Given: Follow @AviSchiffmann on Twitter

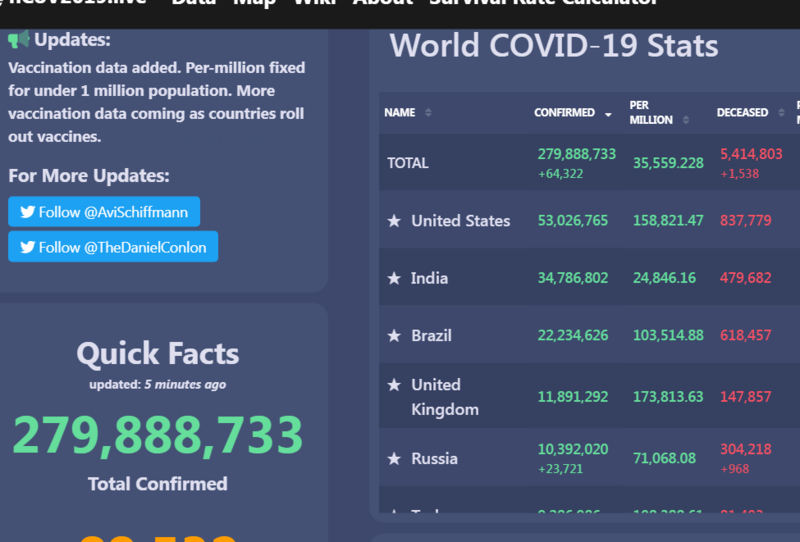Looking at the screenshot, I should (104, 212).
